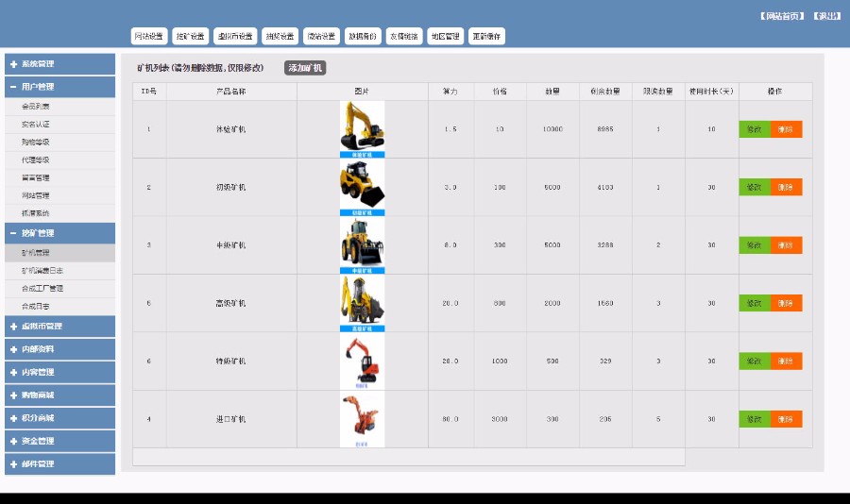
Task: Open 购物等级 in the sidebar
Action: (x=60, y=143)
